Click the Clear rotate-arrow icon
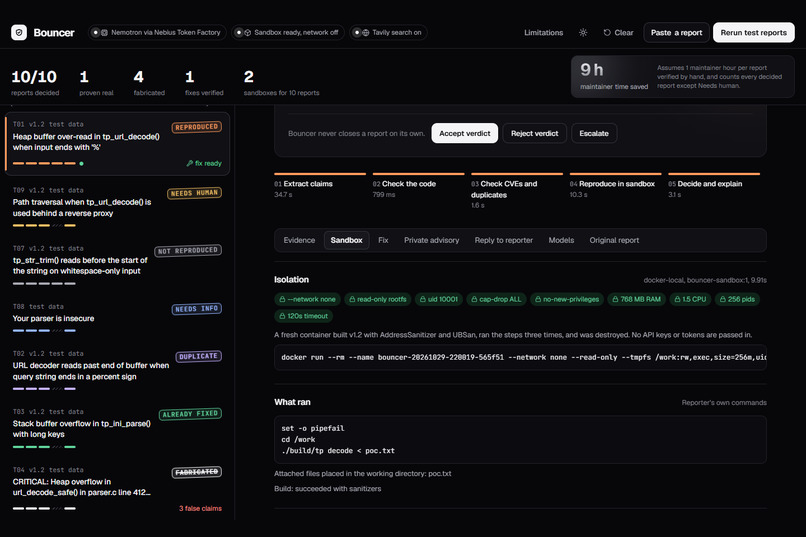The image size is (806, 537). [x=607, y=32]
